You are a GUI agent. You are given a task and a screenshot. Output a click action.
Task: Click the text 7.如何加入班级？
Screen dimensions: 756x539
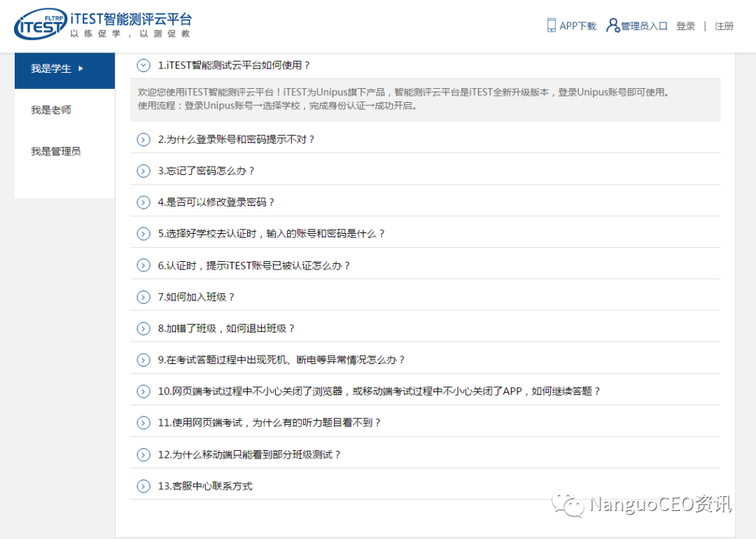tap(196, 297)
